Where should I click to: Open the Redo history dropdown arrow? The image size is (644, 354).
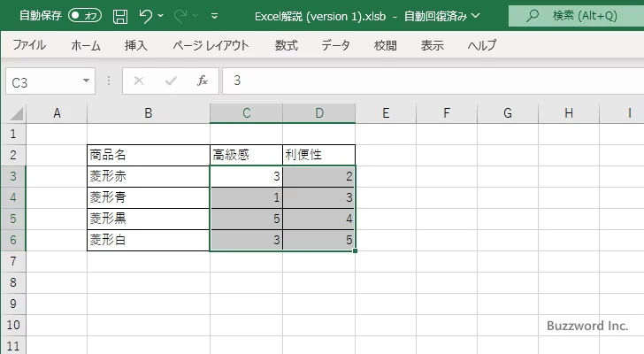(195, 16)
